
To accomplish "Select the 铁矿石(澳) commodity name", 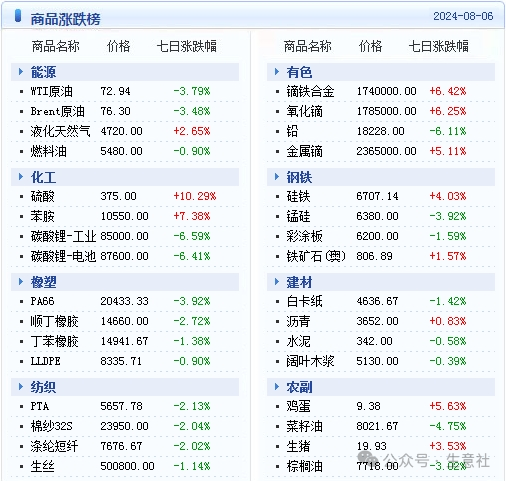I will [316, 256].
